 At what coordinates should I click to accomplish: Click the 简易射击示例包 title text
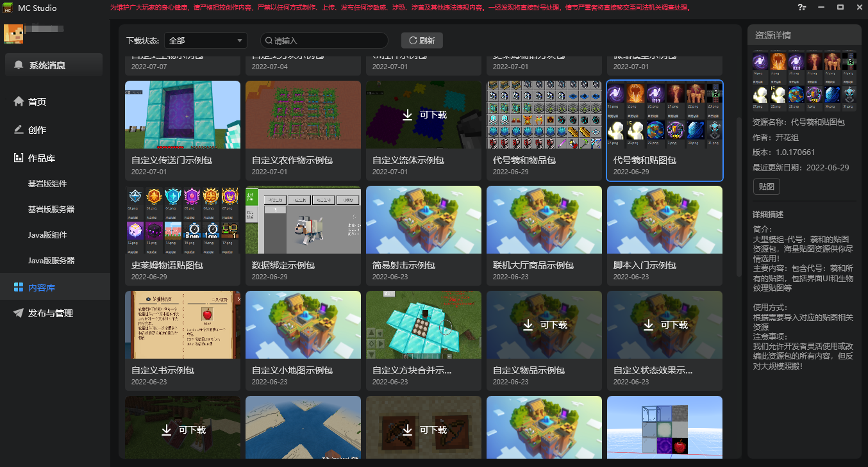pyautogui.click(x=404, y=265)
